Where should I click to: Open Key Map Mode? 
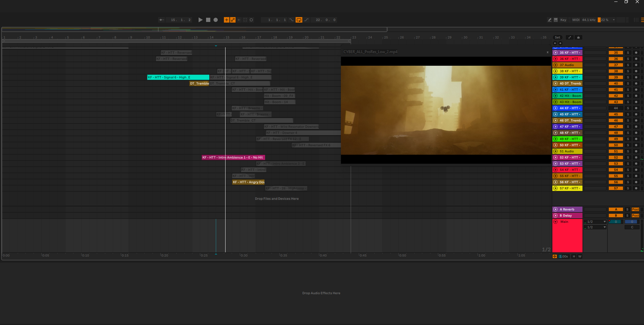[x=563, y=20]
